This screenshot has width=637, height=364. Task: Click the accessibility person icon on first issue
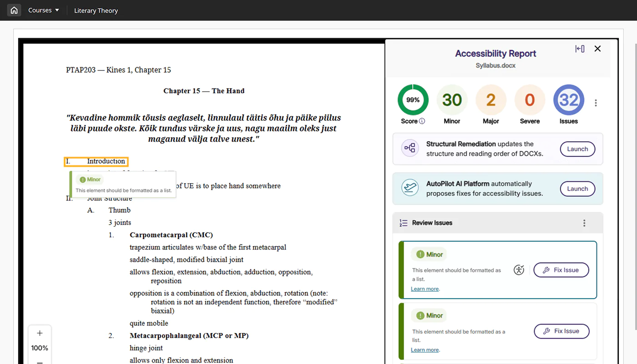519,270
